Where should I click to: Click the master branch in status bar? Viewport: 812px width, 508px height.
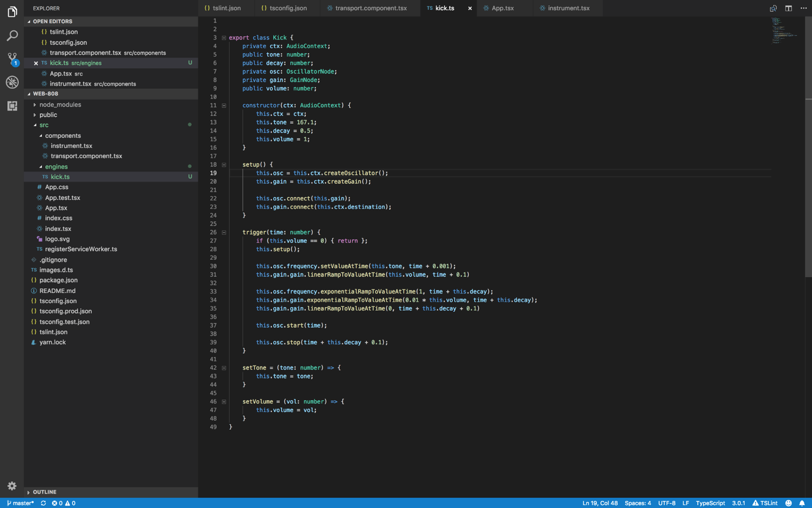[x=21, y=503]
